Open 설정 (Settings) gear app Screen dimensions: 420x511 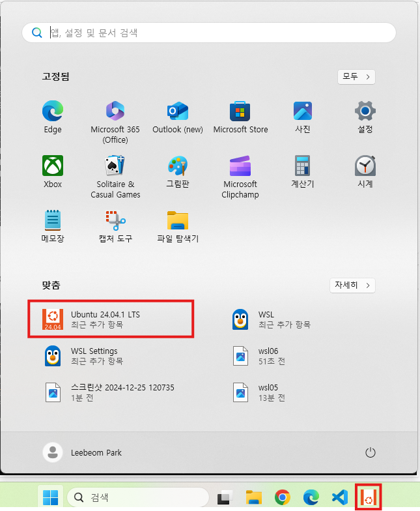tap(365, 117)
